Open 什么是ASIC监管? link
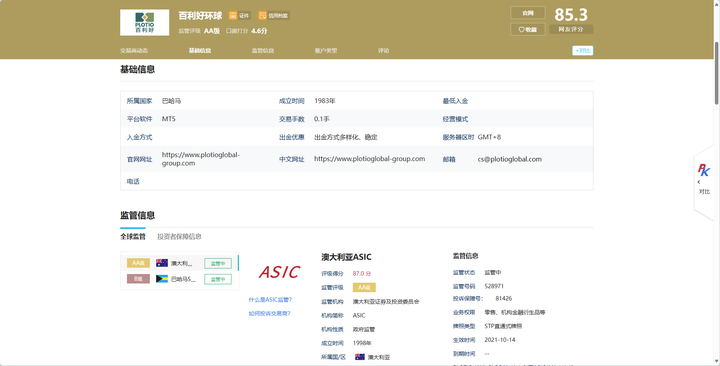Screen dimensions: 720x366 point(270,299)
